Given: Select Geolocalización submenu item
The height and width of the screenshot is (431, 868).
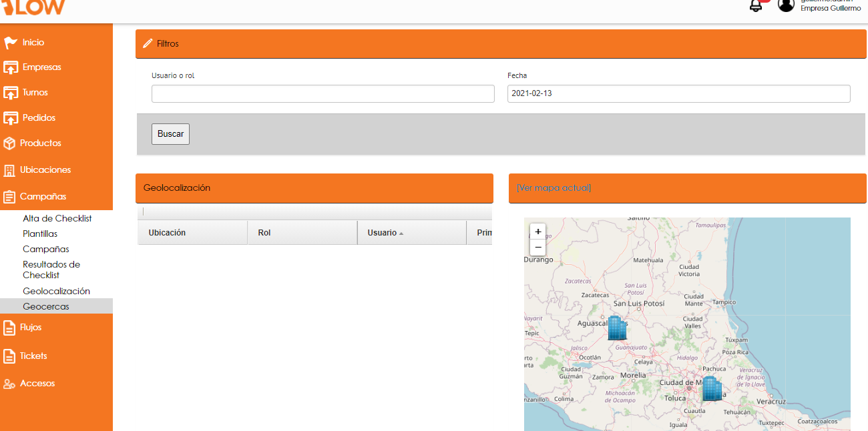Looking at the screenshot, I should [x=56, y=292].
